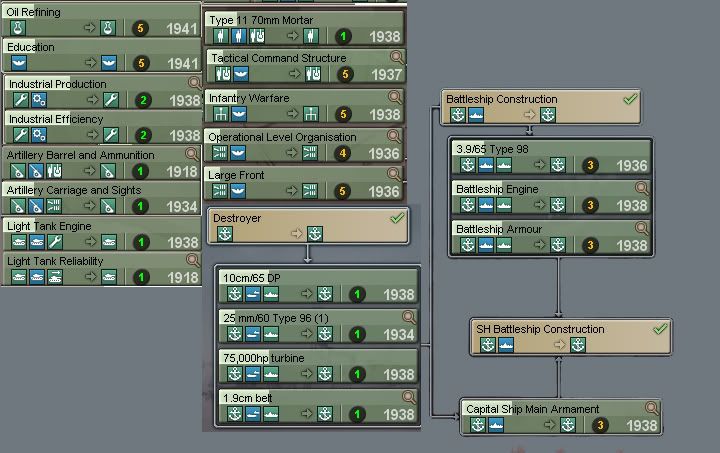Click the level 5 badge on Education
The image size is (720, 453).
140,64
